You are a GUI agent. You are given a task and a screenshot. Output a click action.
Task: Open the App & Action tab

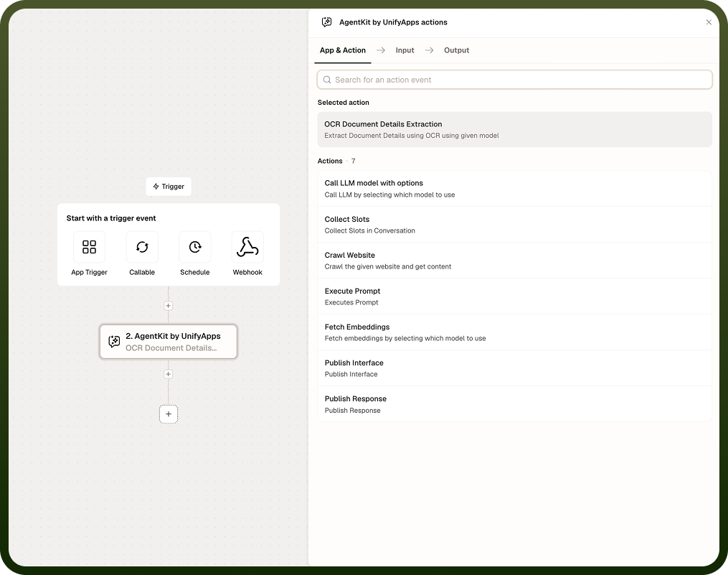click(x=343, y=50)
